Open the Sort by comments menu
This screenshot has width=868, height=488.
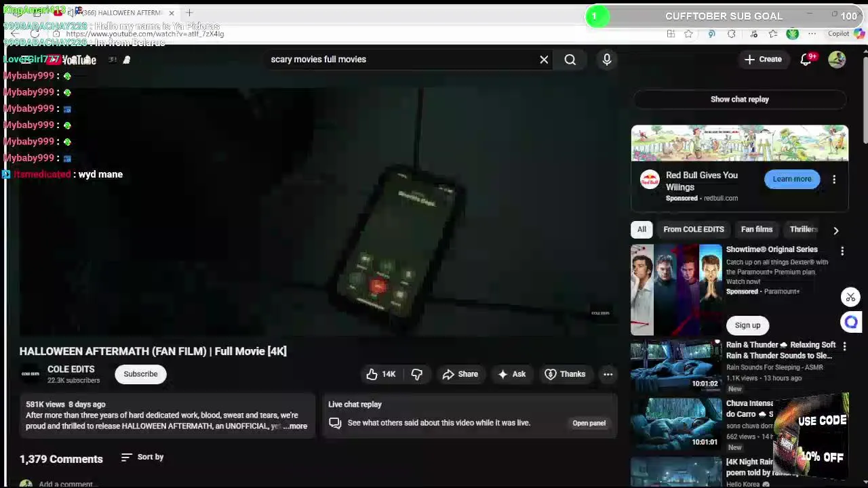click(x=142, y=457)
